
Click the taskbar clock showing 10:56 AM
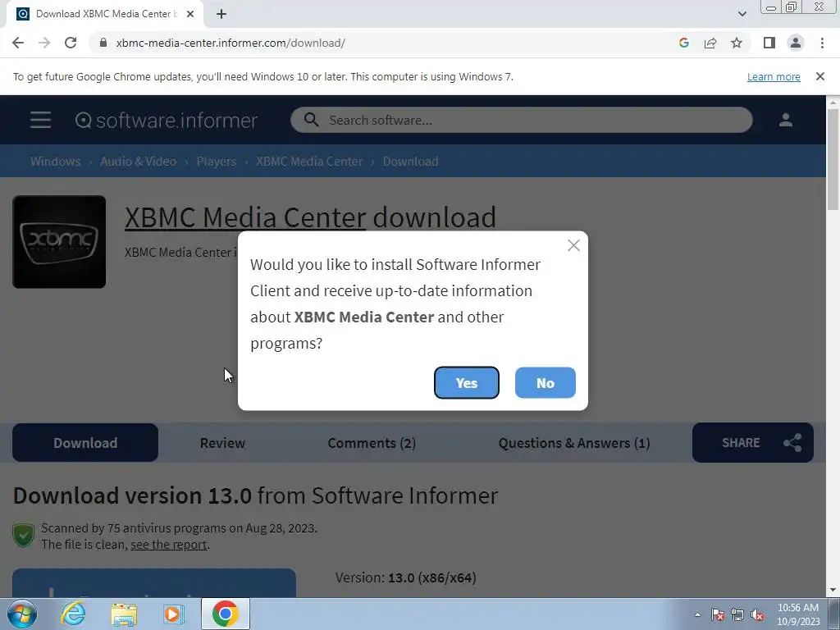(798, 614)
